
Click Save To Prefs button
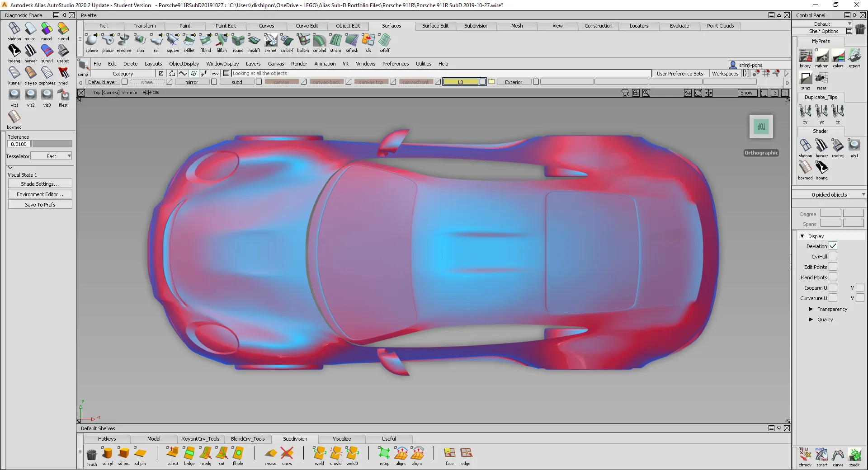pyautogui.click(x=40, y=205)
